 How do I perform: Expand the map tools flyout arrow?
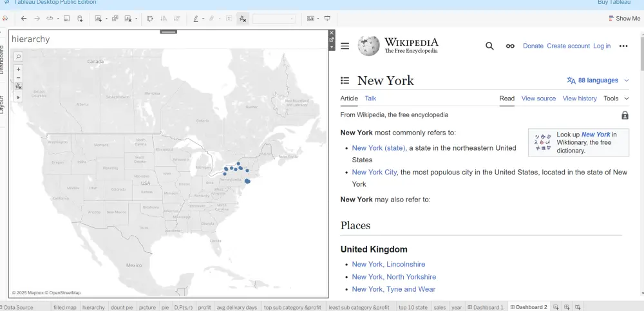[x=19, y=97]
